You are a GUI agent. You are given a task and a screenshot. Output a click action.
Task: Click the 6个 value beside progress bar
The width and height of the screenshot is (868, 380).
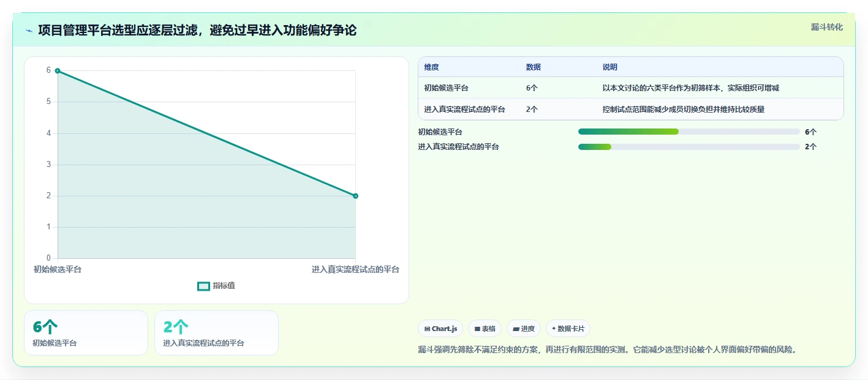pos(810,132)
